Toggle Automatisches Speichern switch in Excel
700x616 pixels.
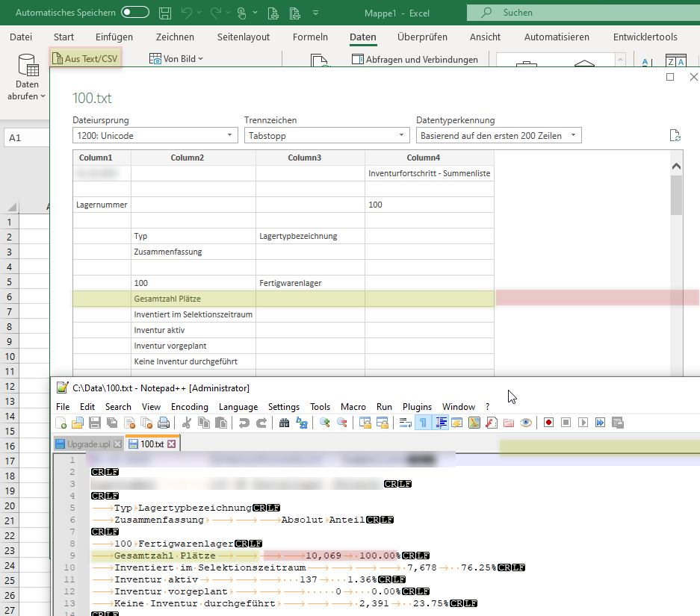tap(135, 13)
